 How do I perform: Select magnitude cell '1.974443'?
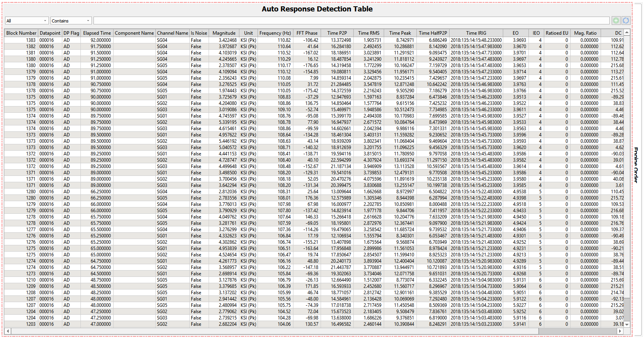tap(224, 91)
